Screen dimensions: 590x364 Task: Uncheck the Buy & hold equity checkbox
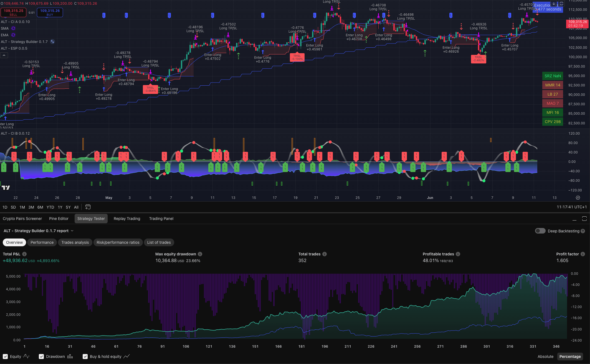click(85, 357)
